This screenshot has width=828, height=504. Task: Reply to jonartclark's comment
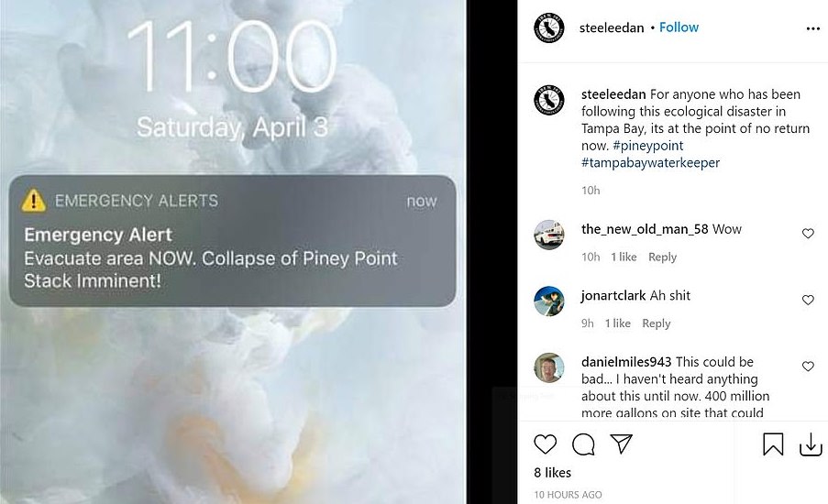(x=657, y=323)
